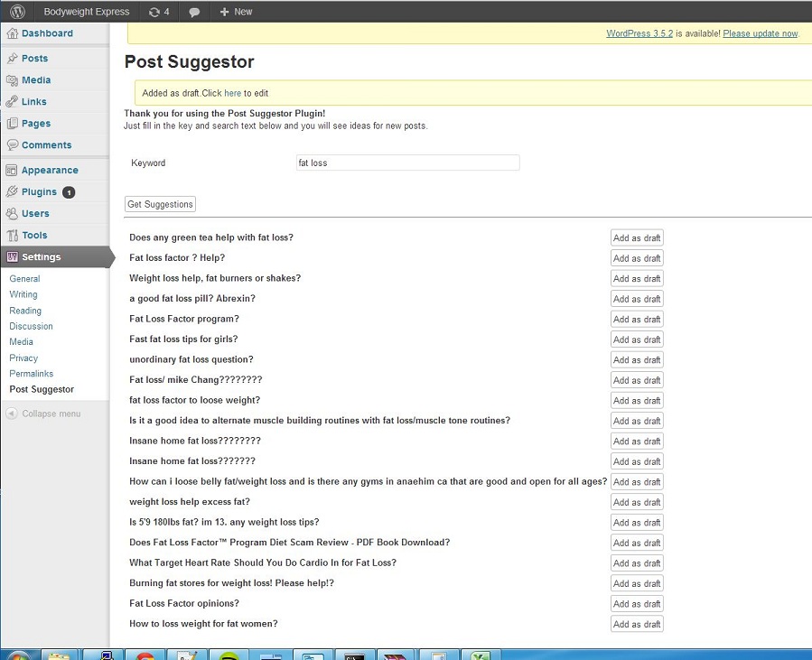Add 'Fat Loss Factor program?' as draft
Screen dimensions: 812x660
click(x=637, y=320)
